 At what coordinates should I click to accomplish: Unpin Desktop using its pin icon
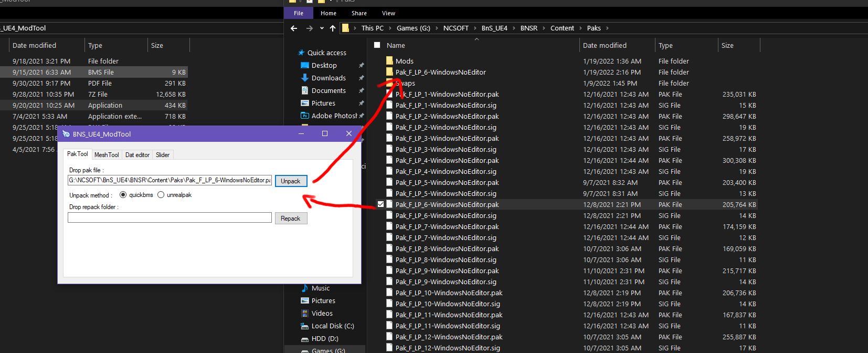(361, 66)
